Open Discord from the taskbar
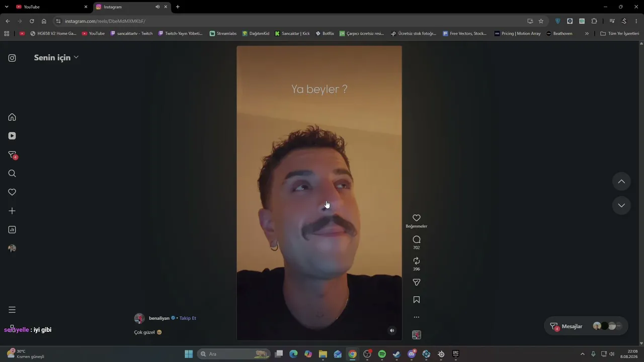Image resolution: width=644 pixels, height=362 pixels. [x=412, y=354]
